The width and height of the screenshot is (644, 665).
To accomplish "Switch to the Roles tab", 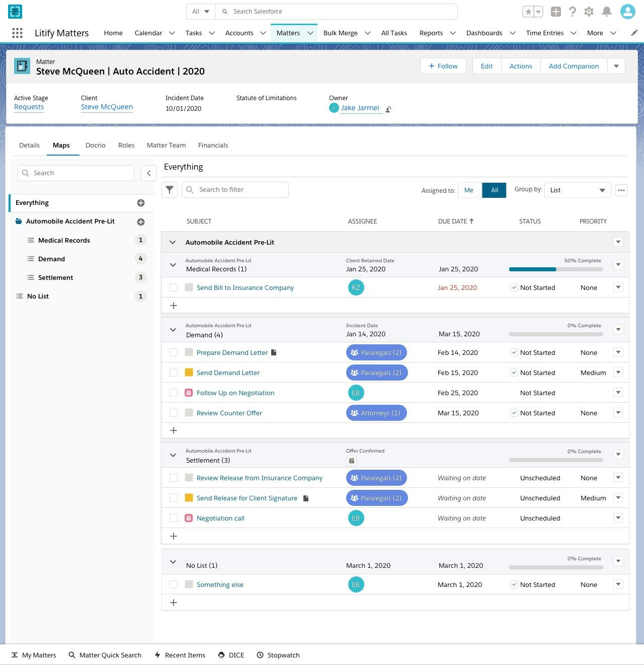I will tap(126, 145).
